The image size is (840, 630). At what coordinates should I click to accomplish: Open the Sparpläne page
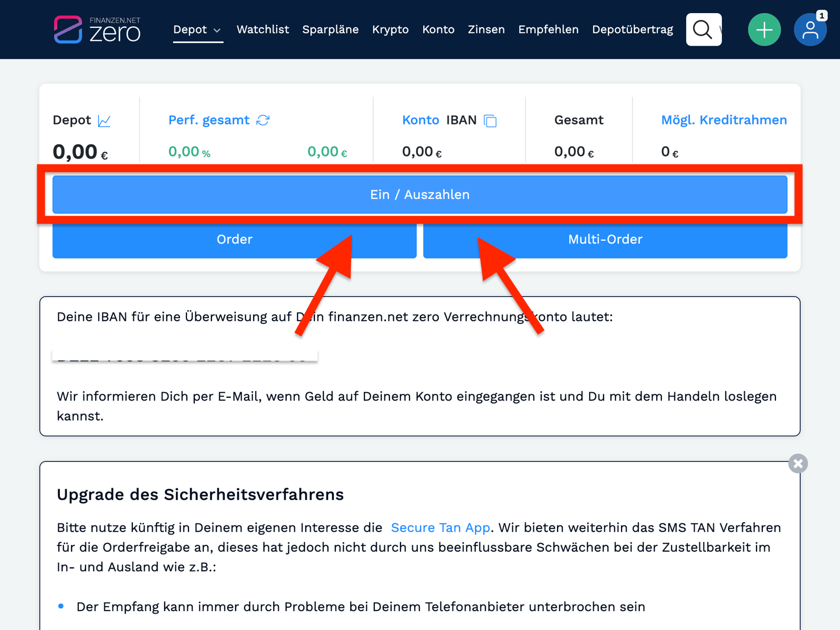click(x=330, y=29)
